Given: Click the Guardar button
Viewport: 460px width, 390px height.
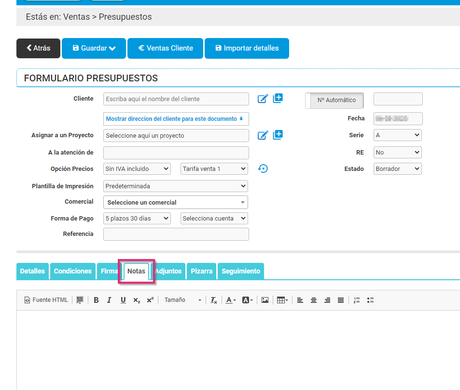Looking at the screenshot, I should (x=94, y=48).
